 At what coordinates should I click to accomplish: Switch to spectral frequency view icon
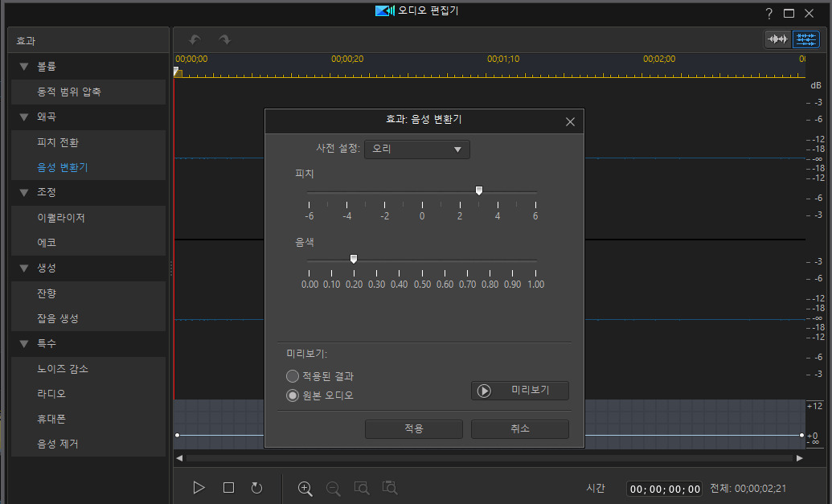click(806, 39)
